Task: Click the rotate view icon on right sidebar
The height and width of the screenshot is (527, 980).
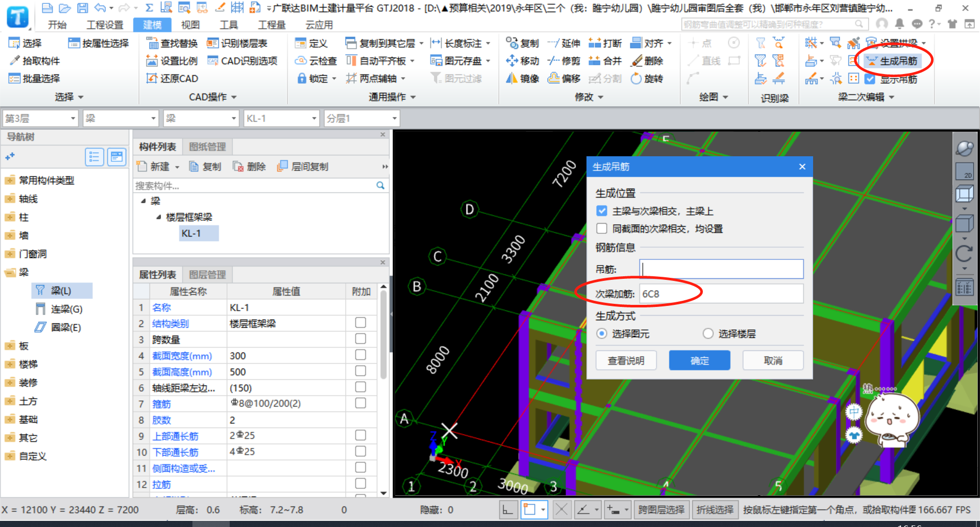Action: 964,253
